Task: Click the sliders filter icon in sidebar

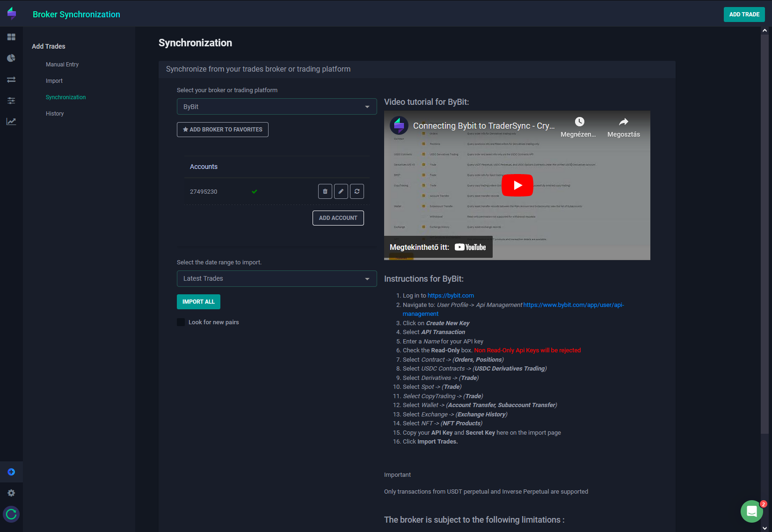Action: (11, 101)
